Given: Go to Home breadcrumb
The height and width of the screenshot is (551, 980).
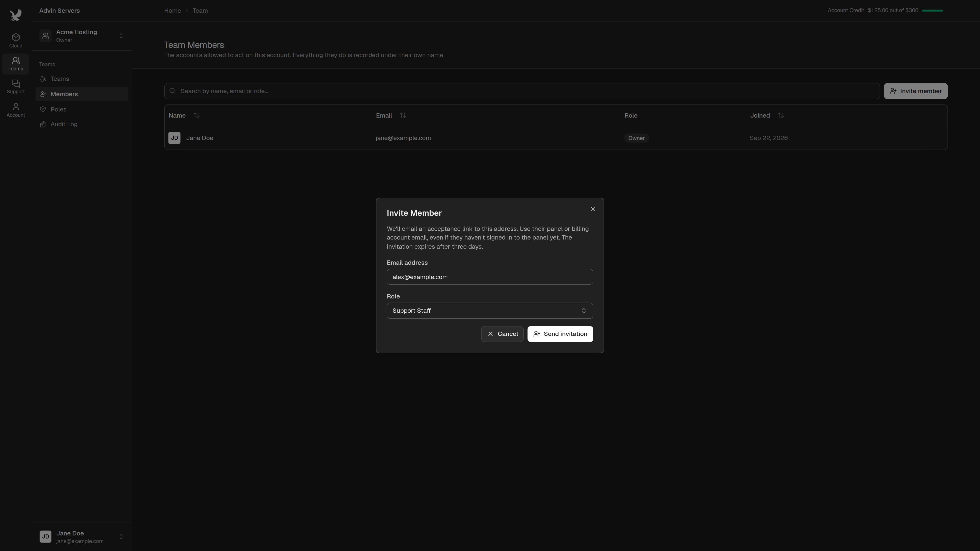Looking at the screenshot, I should [172, 11].
